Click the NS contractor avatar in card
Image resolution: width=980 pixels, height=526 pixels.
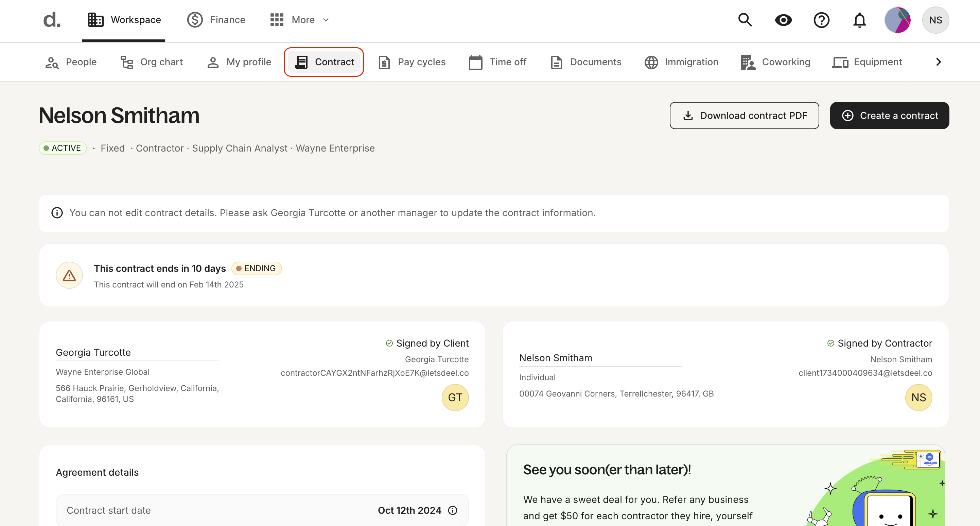[918, 398]
